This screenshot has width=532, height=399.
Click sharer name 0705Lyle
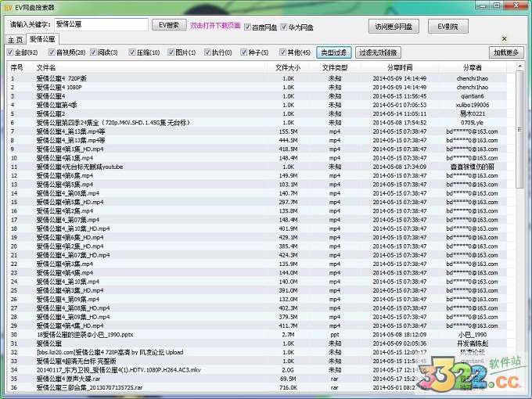tap(473, 123)
